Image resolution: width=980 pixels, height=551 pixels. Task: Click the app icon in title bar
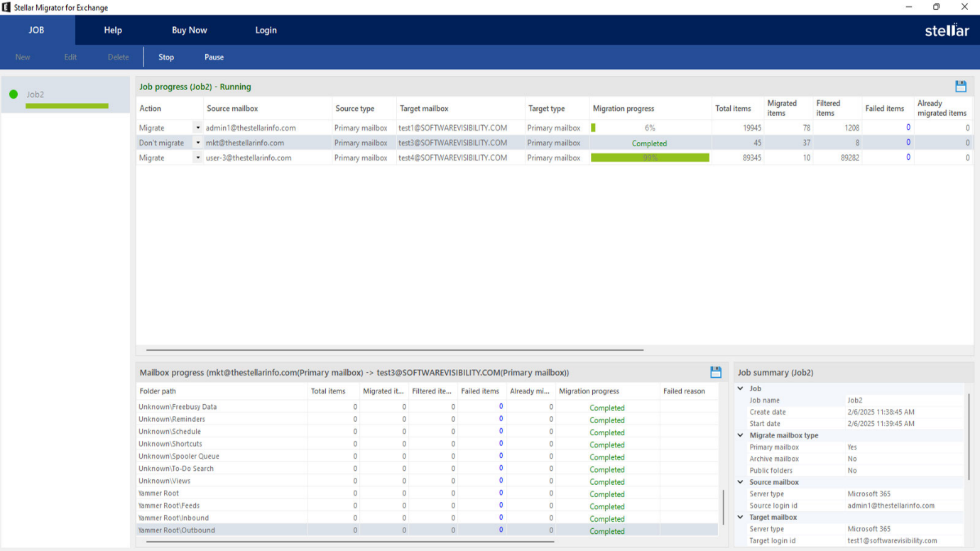coord(6,7)
